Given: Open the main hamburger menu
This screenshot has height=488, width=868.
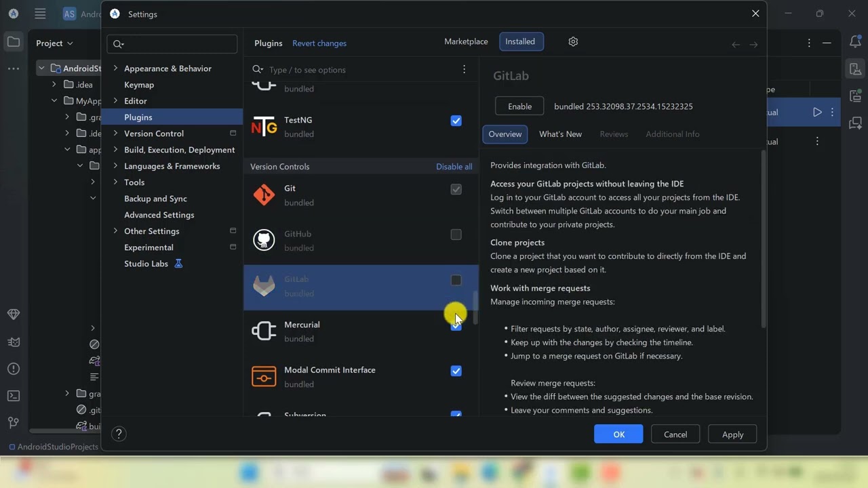Looking at the screenshot, I should tap(40, 14).
